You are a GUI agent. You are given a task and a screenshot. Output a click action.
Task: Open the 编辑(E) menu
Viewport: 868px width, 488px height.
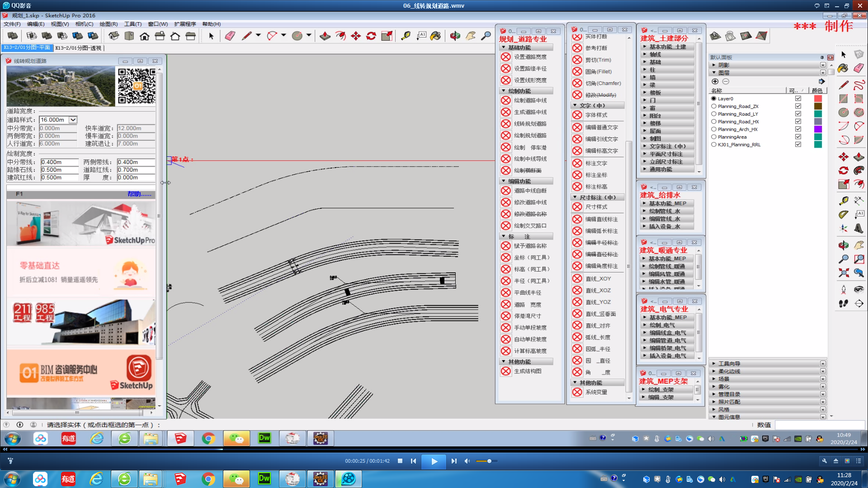(36, 24)
